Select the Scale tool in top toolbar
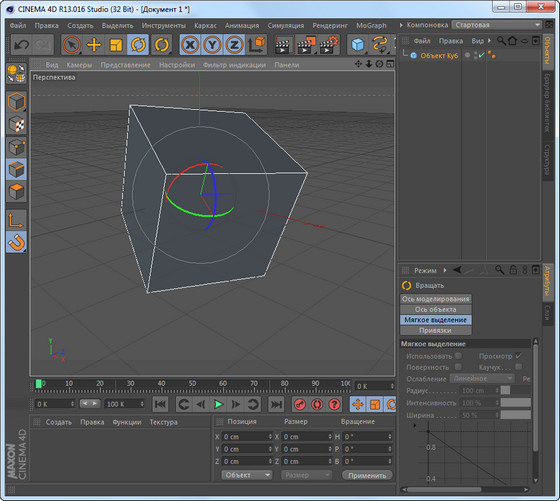This screenshot has height=501, width=560. click(116, 45)
